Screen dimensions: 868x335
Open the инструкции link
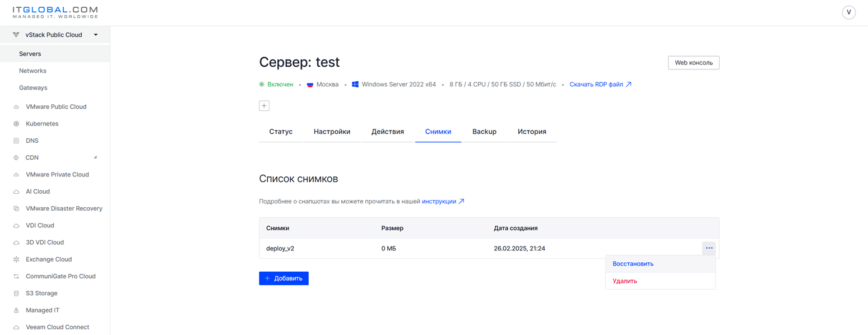[x=439, y=201]
